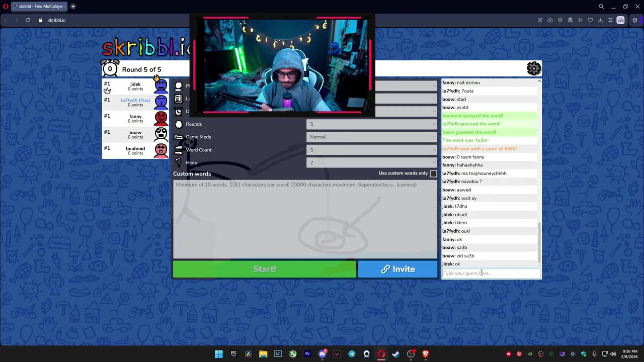Open the Hints dropdown showing 2
The width and height of the screenshot is (644, 362).
[x=372, y=162]
